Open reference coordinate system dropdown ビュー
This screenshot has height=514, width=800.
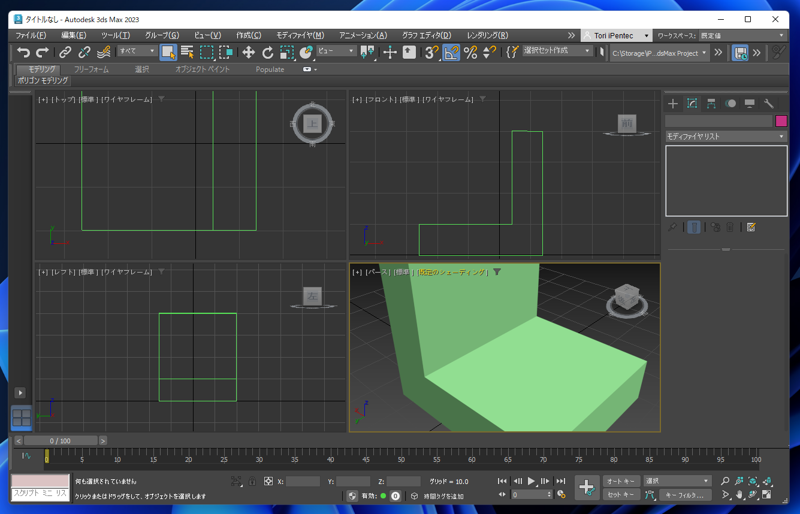point(335,51)
